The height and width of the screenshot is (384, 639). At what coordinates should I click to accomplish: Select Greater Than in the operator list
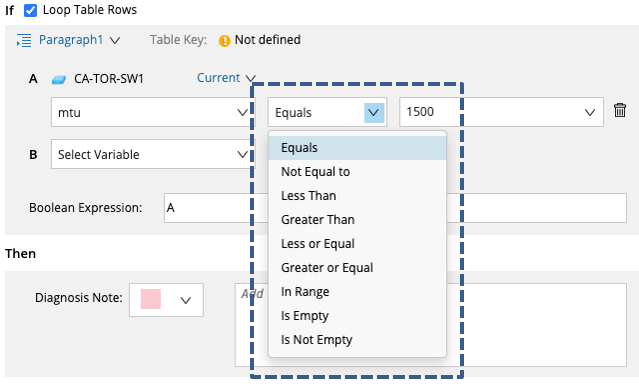357,220
